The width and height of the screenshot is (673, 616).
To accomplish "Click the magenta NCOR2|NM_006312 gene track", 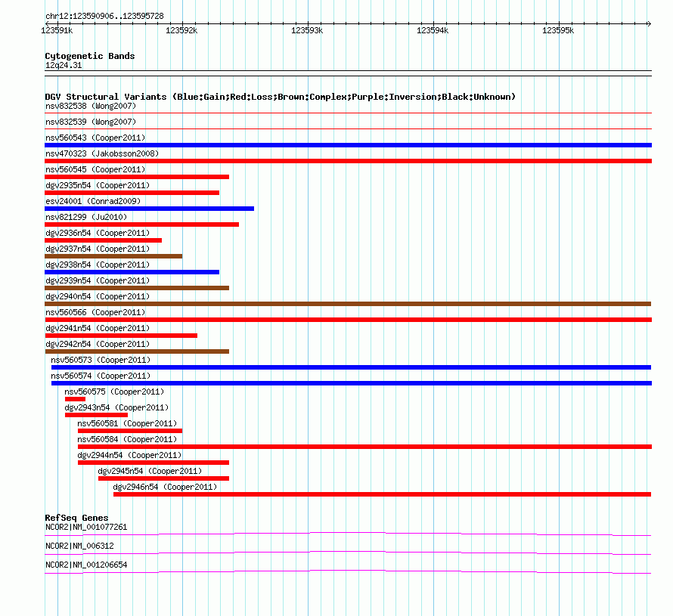I will click(x=348, y=553).
